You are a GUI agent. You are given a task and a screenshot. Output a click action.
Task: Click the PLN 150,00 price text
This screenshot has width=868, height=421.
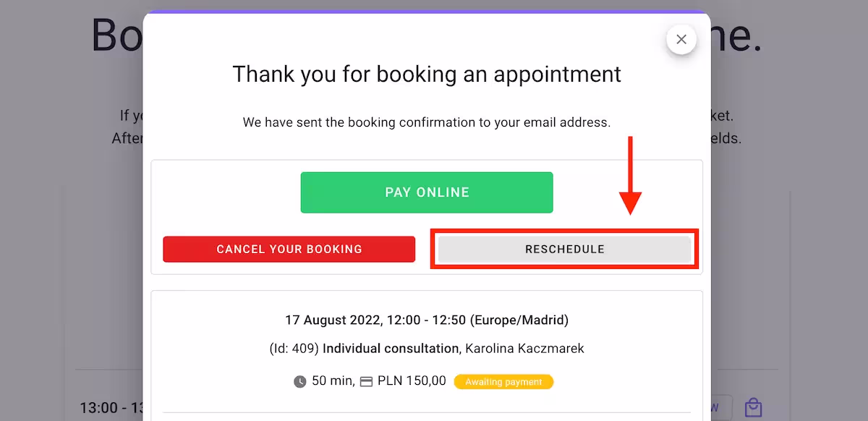(412, 381)
